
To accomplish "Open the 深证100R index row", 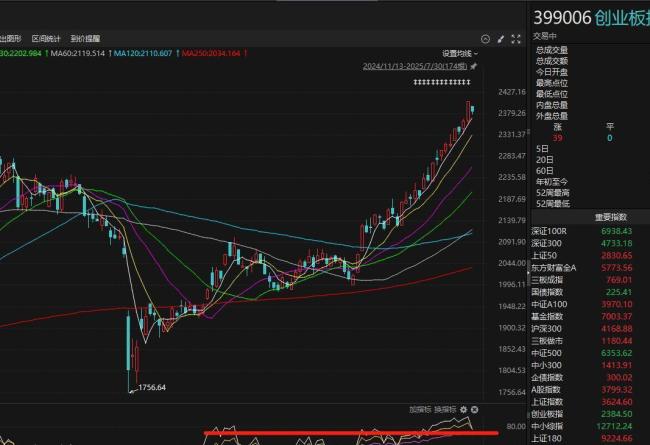I will point(590,231).
